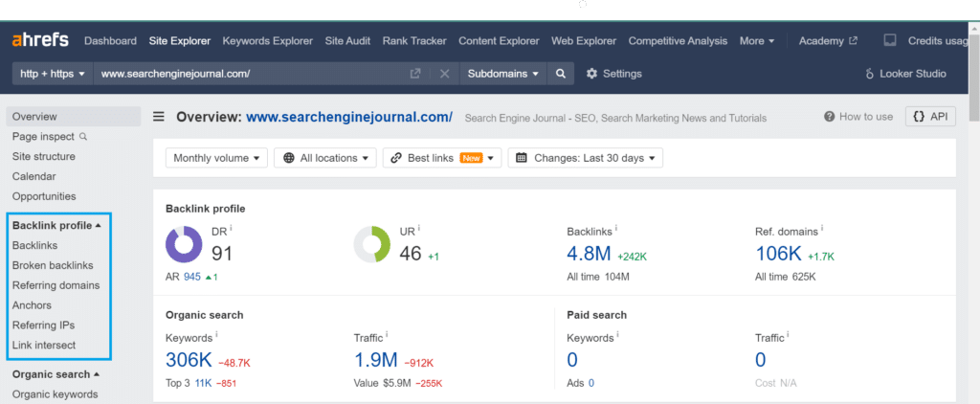Click Credits usage
The width and height of the screenshot is (980, 404).
click(939, 40)
